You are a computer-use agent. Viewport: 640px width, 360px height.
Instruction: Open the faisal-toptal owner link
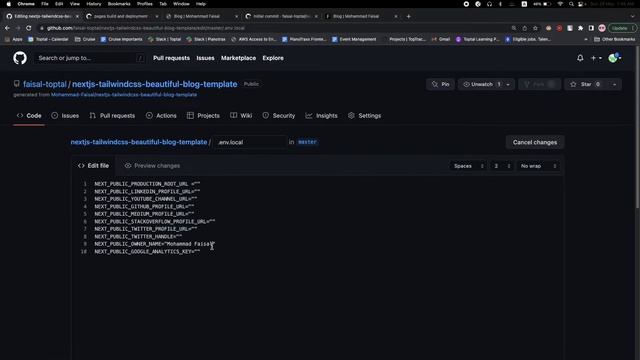pyautogui.click(x=44, y=84)
